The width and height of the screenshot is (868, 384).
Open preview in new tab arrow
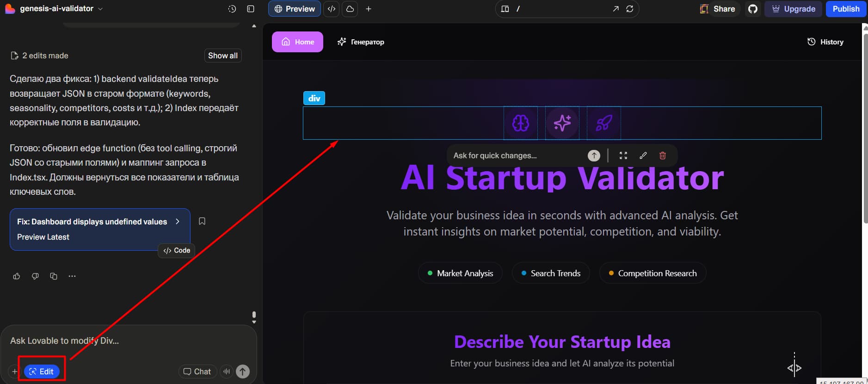(616, 9)
